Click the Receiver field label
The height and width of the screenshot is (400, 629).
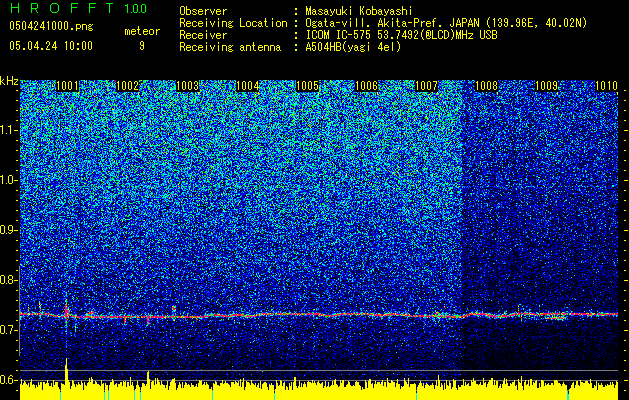(x=203, y=35)
